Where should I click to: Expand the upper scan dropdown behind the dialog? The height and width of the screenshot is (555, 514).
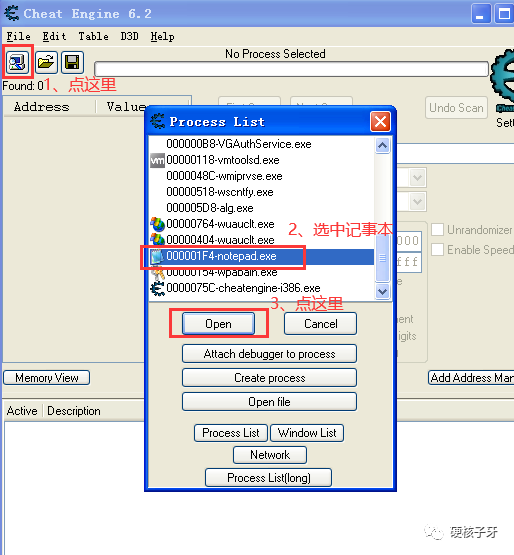pyautogui.click(x=417, y=177)
